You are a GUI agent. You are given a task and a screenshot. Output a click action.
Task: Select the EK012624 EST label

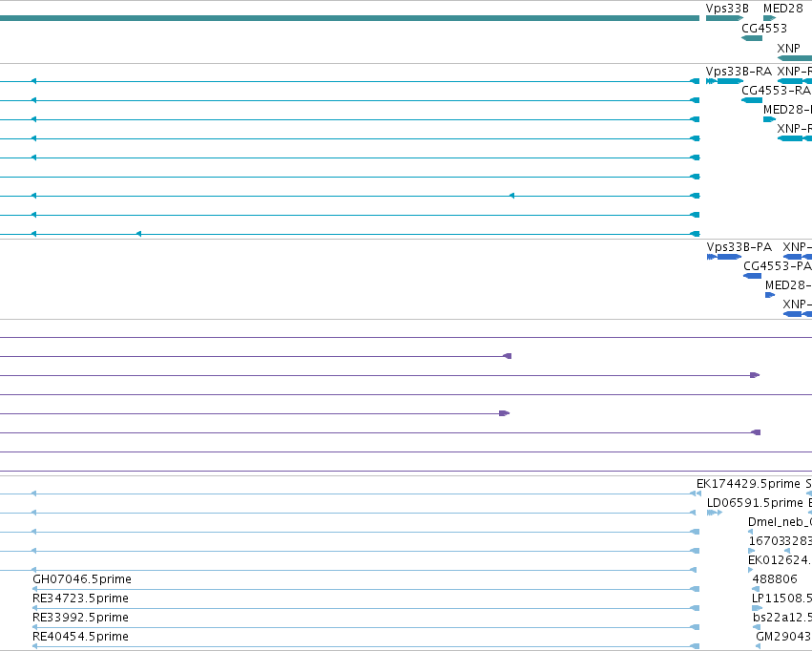coord(780,560)
